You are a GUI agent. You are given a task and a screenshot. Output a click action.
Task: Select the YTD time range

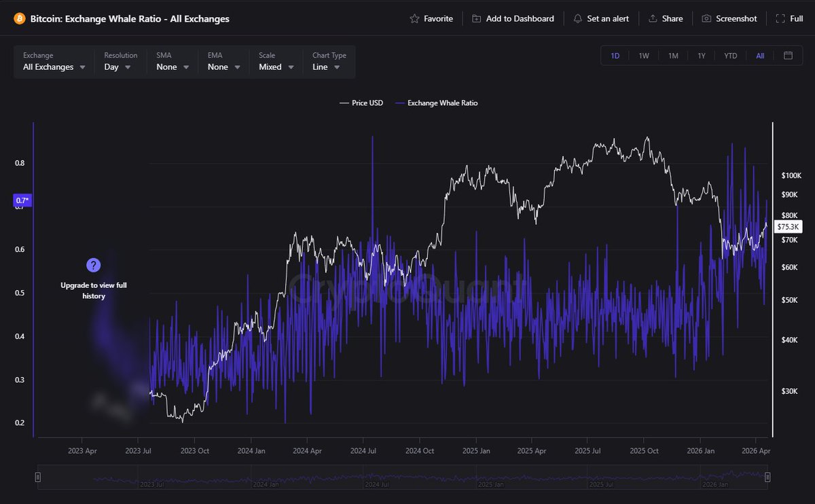(731, 56)
